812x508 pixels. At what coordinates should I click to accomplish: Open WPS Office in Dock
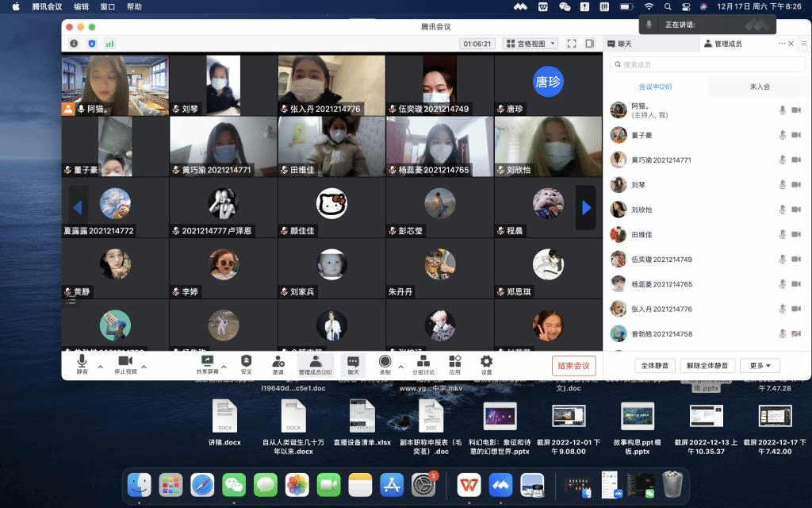(x=469, y=486)
